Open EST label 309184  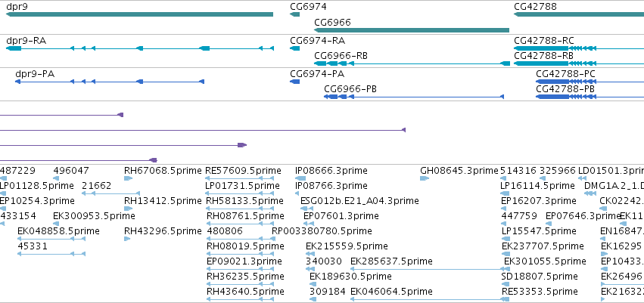pyautogui.click(x=328, y=292)
